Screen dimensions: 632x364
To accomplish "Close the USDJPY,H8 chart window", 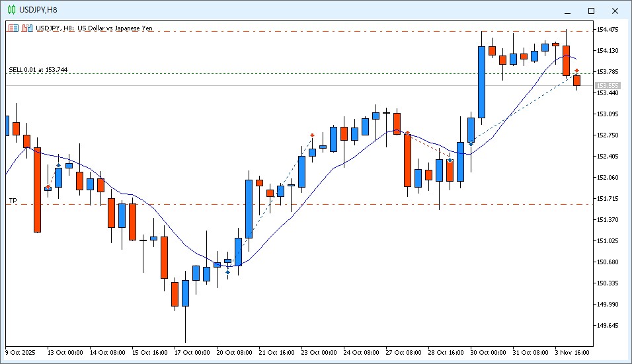I will 615,11.
